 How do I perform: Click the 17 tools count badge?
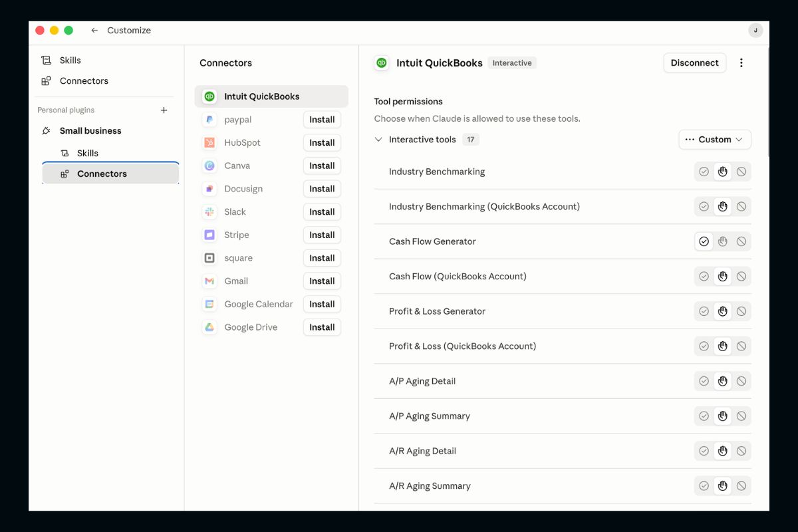(x=471, y=140)
